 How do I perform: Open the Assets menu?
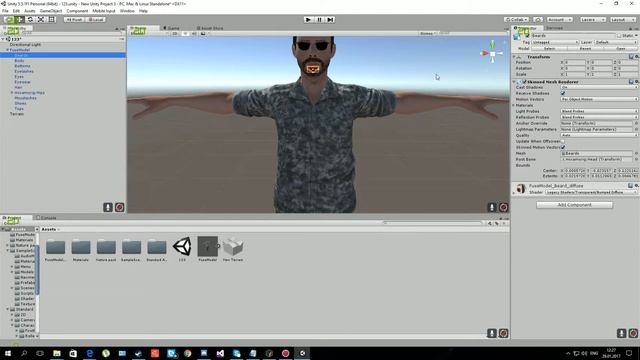(x=29, y=11)
